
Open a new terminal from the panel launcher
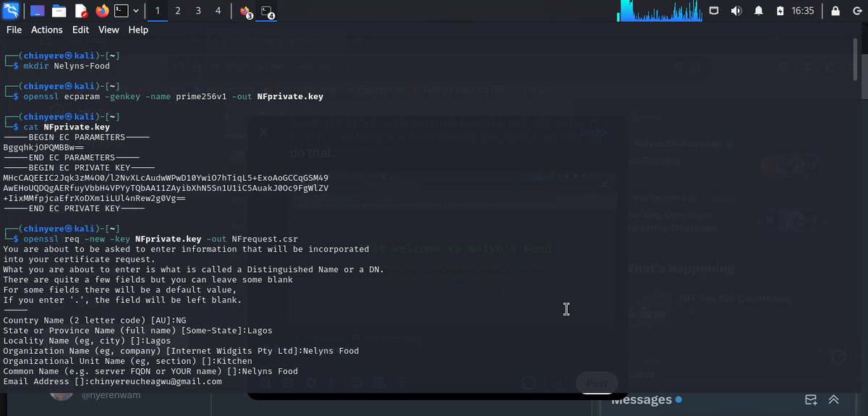pos(122,11)
